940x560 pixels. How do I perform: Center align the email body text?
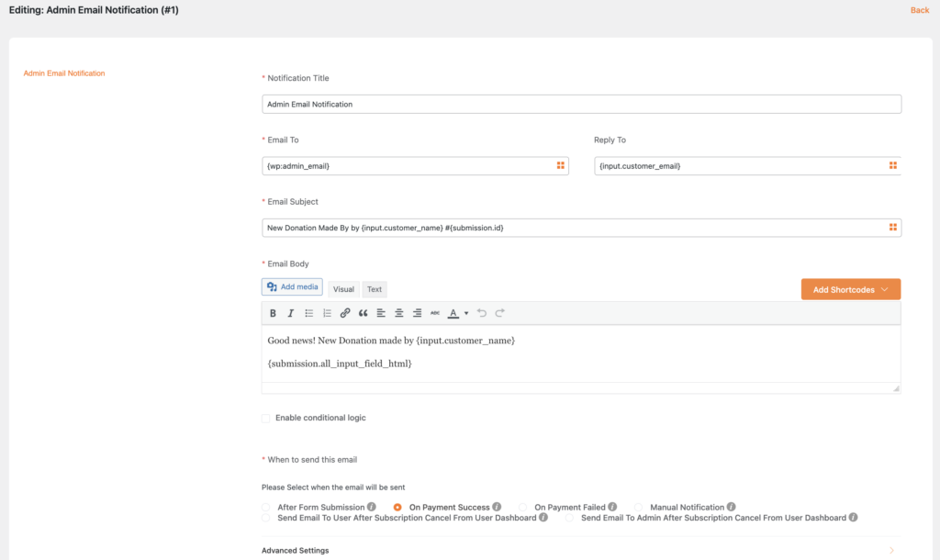pos(399,313)
